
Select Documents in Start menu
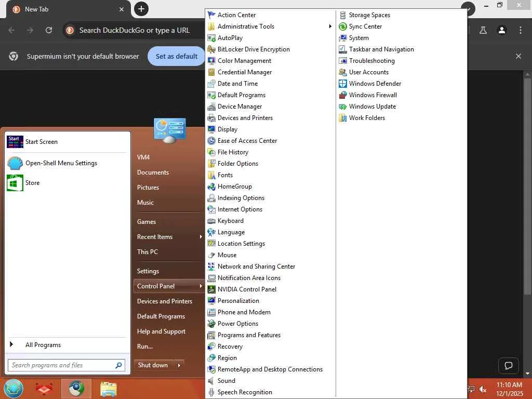click(153, 172)
